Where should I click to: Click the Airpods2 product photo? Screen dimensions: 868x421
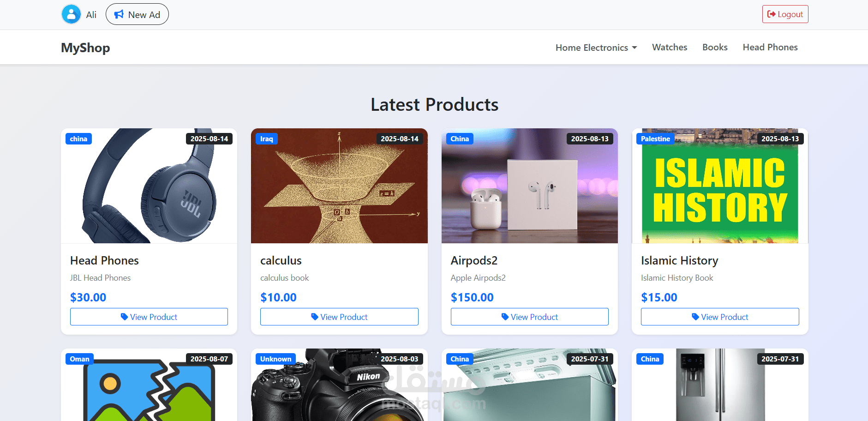tap(530, 186)
